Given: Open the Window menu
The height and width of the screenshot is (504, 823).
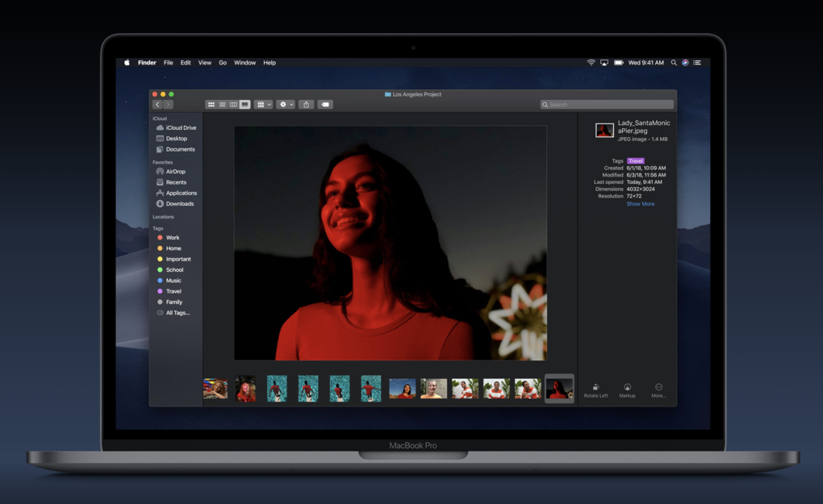Looking at the screenshot, I should (244, 62).
